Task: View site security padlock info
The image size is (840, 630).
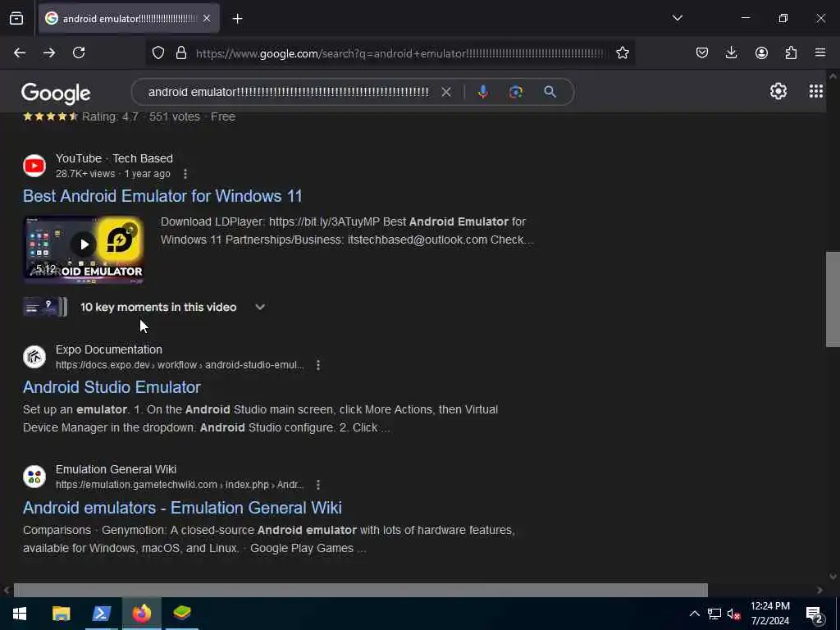Action: (x=181, y=52)
